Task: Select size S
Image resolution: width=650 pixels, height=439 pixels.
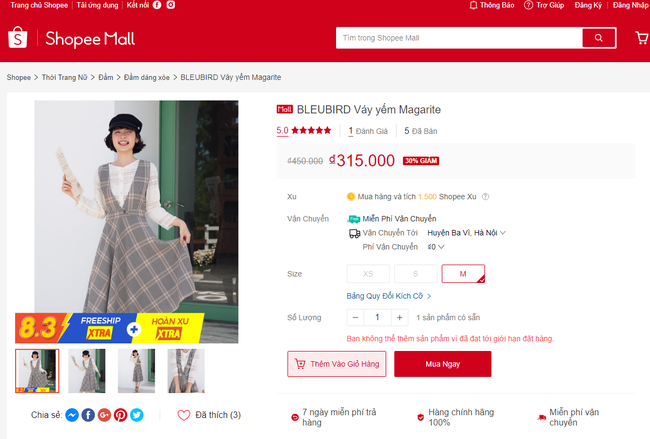Action: pyautogui.click(x=415, y=274)
